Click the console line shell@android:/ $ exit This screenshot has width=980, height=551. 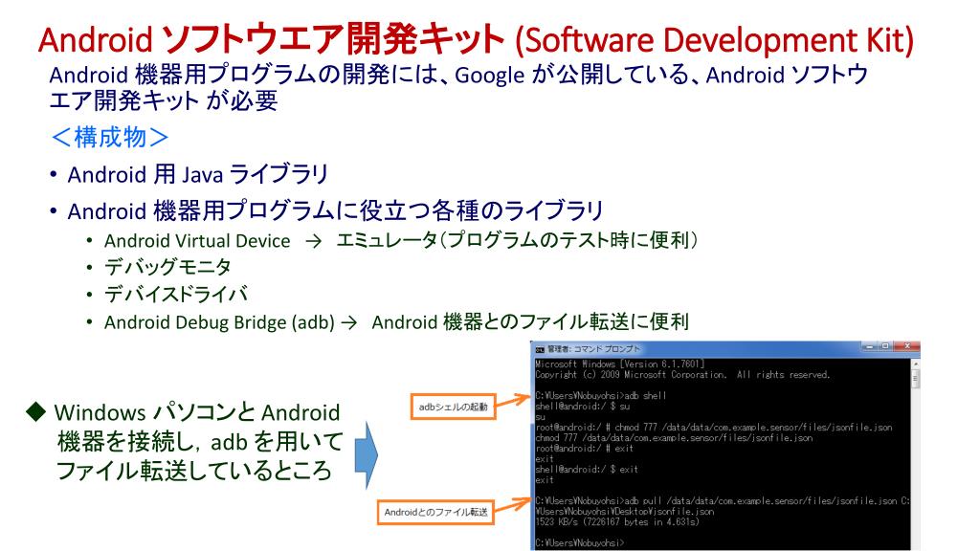(587, 469)
